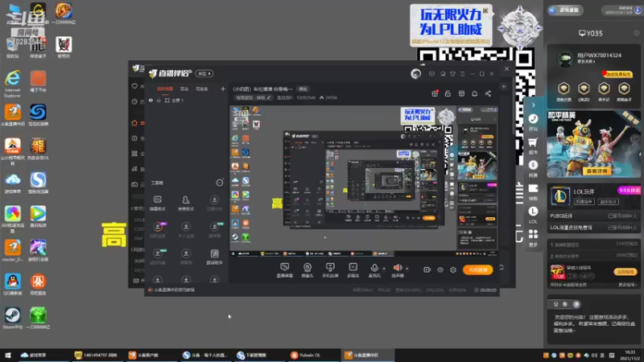Switch streaming mode via 娱乐 pill selector
This screenshot has height=362, width=644.
click(204, 73)
